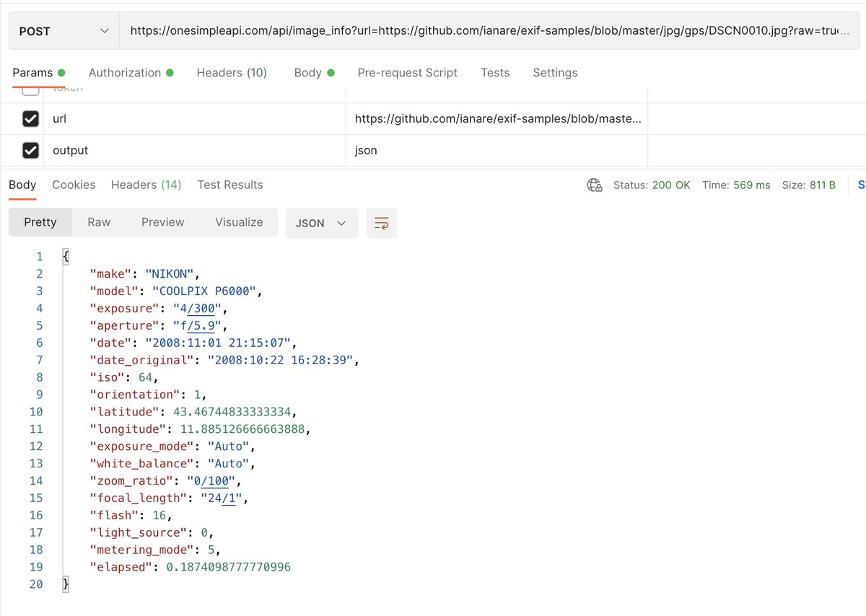Uncheck the url parameter checkbox
The height and width of the screenshot is (616, 866).
[30, 118]
